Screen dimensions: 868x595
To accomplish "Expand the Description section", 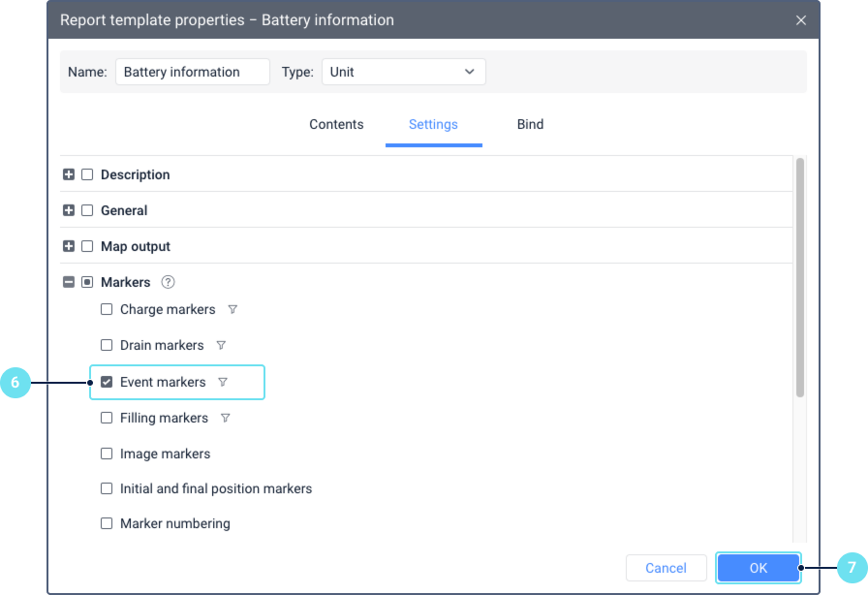I will pos(69,174).
